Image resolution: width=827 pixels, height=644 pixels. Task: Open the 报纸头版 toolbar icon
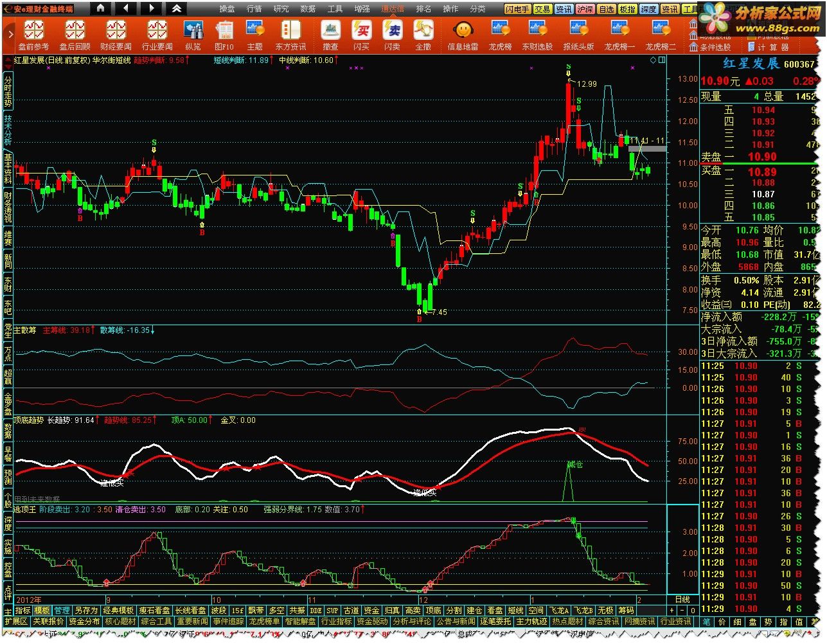click(x=578, y=35)
